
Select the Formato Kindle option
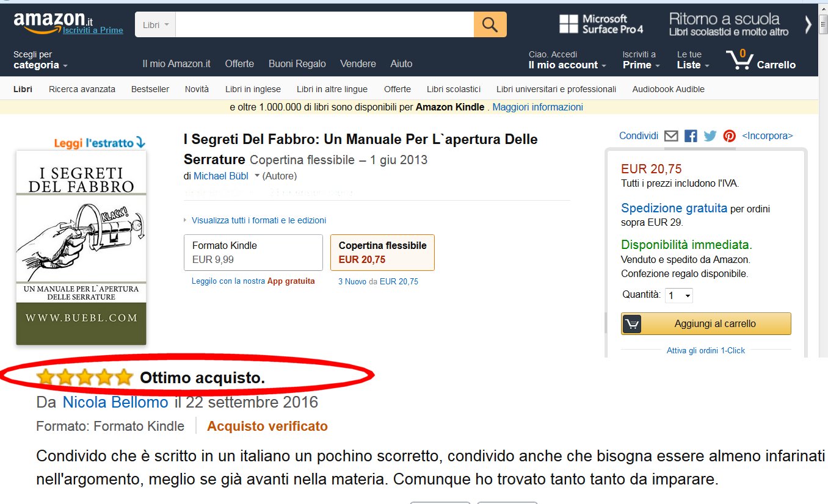253,252
